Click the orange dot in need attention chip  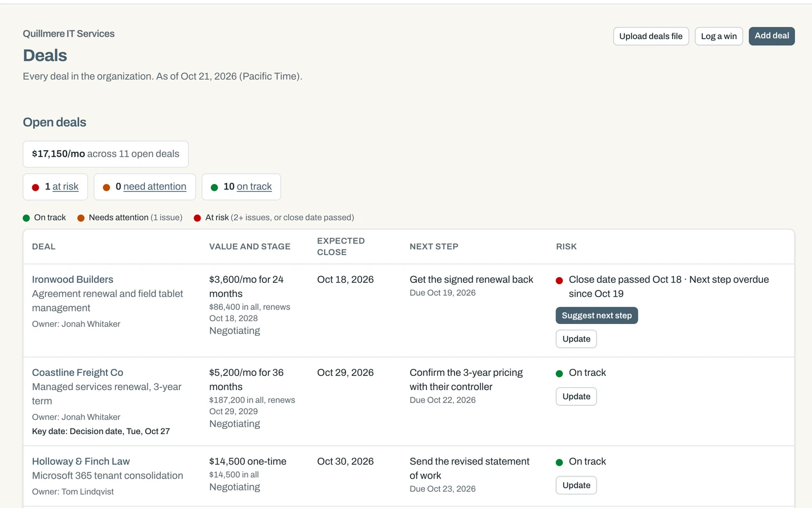[106, 187]
